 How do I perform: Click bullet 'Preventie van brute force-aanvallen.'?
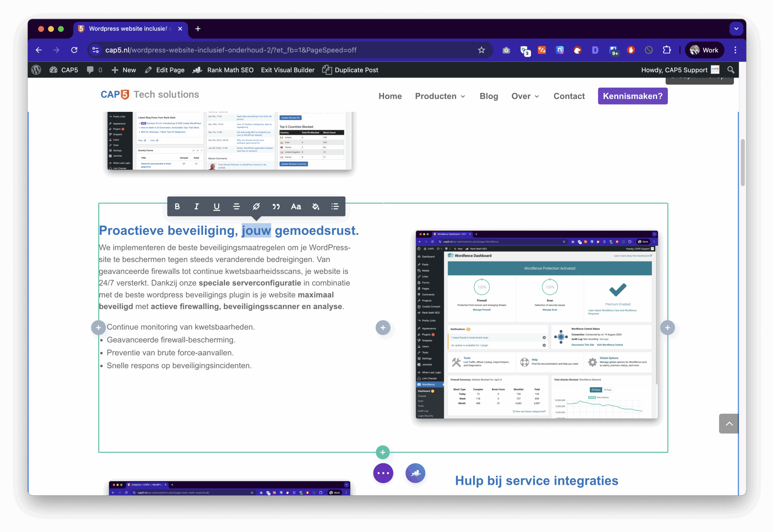tap(170, 353)
